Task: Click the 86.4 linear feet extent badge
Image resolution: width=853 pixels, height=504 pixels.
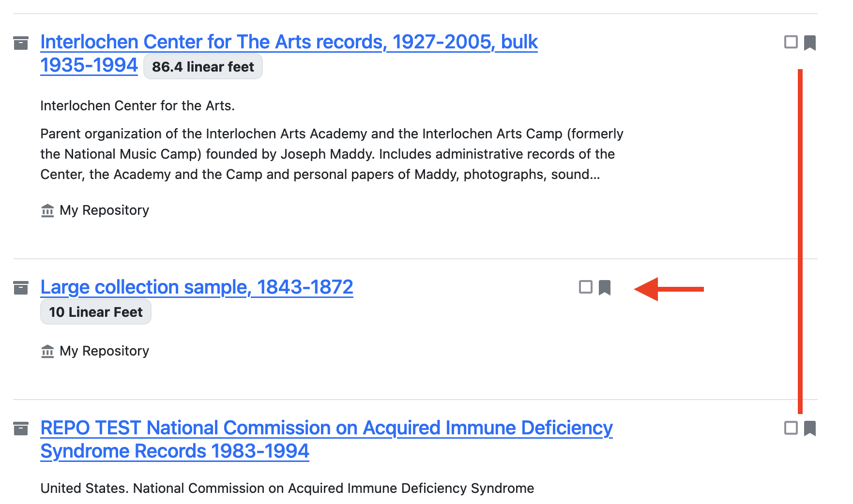Action: [x=203, y=67]
